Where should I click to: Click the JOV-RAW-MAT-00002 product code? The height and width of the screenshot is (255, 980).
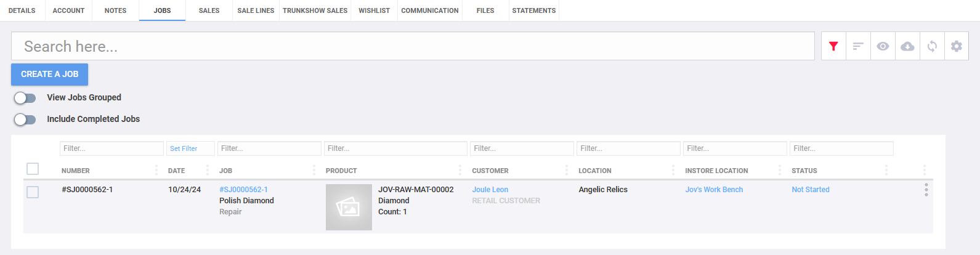[x=416, y=190]
